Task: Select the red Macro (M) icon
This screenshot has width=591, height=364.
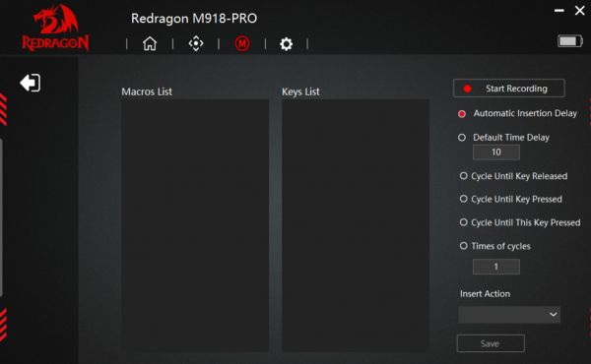Action: point(242,43)
